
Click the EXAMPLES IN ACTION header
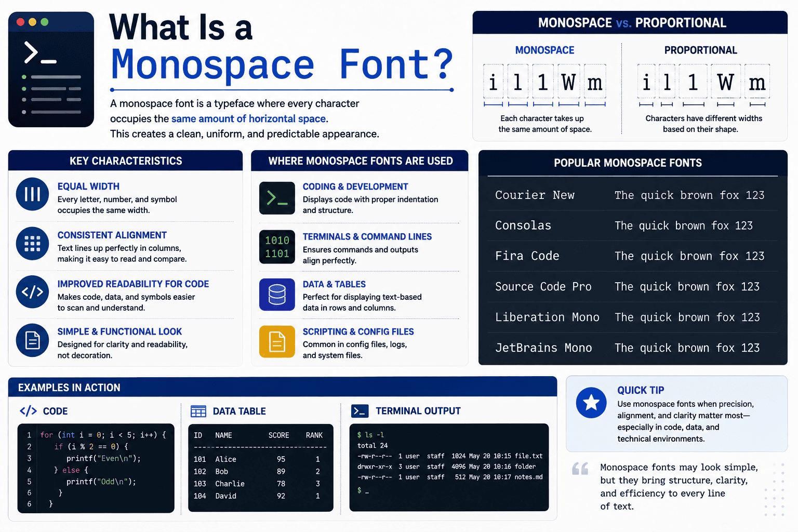[283, 387]
